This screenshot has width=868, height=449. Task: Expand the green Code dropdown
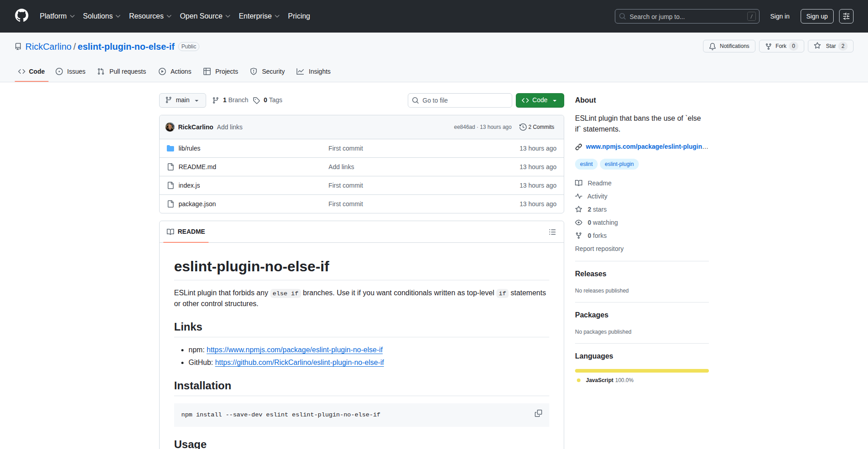pos(539,100)
